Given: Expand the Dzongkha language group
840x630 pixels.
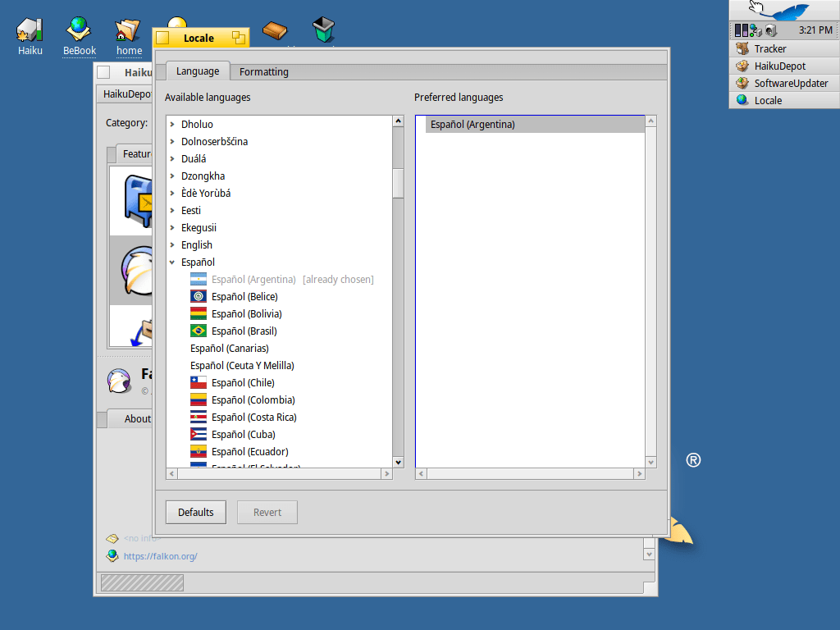Looking at the screenshot, I should point(172,176).
